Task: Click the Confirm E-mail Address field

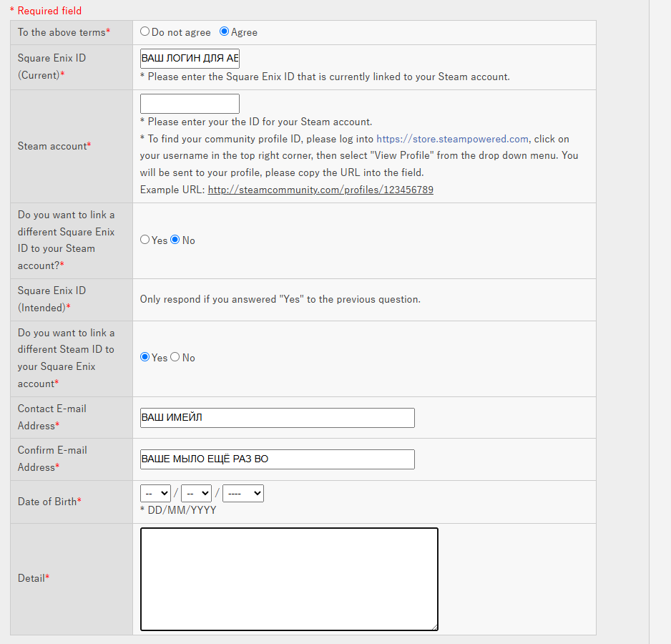Action: (x=277, y=459)
